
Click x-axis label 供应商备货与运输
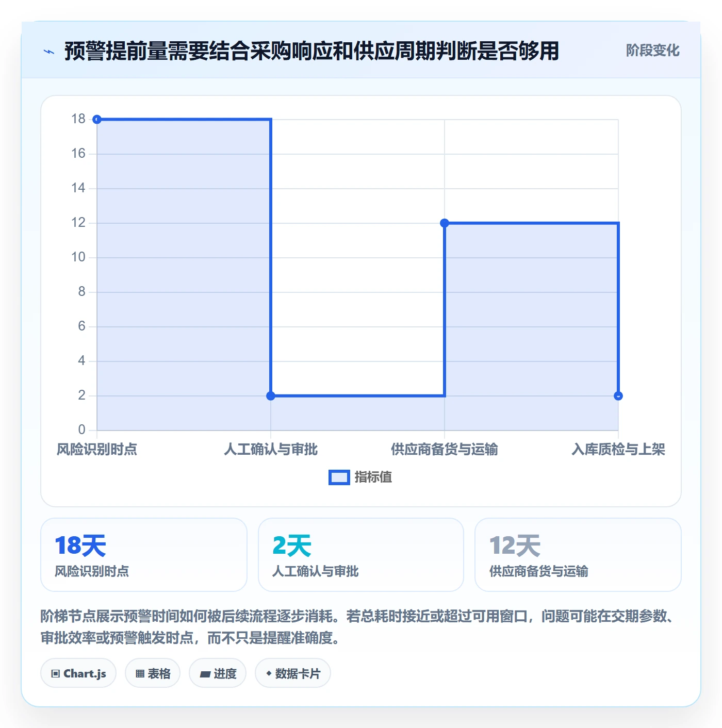[x=445, y=450]
